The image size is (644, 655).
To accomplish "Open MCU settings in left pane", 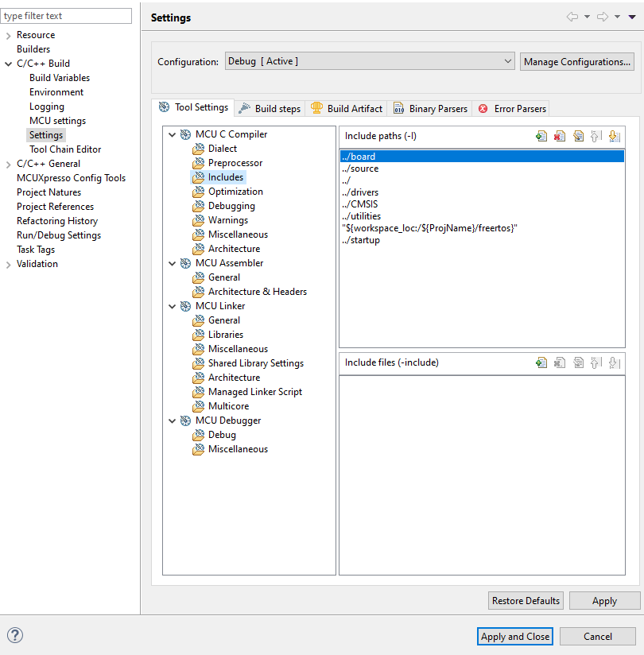I will point(58,121).
